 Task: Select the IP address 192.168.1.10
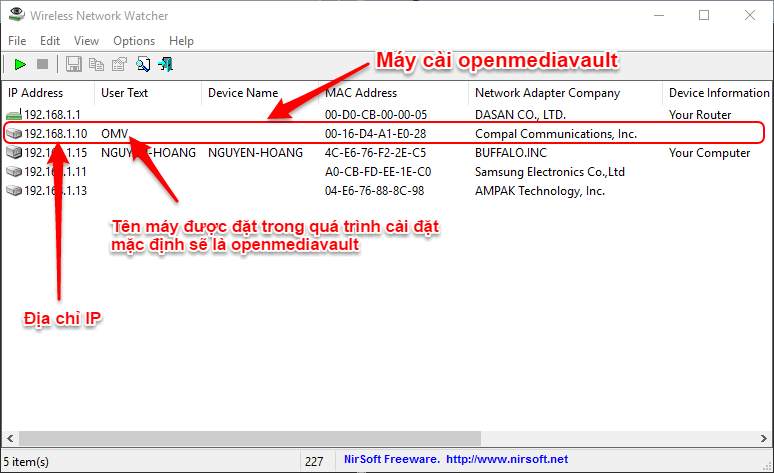(56, 134)
